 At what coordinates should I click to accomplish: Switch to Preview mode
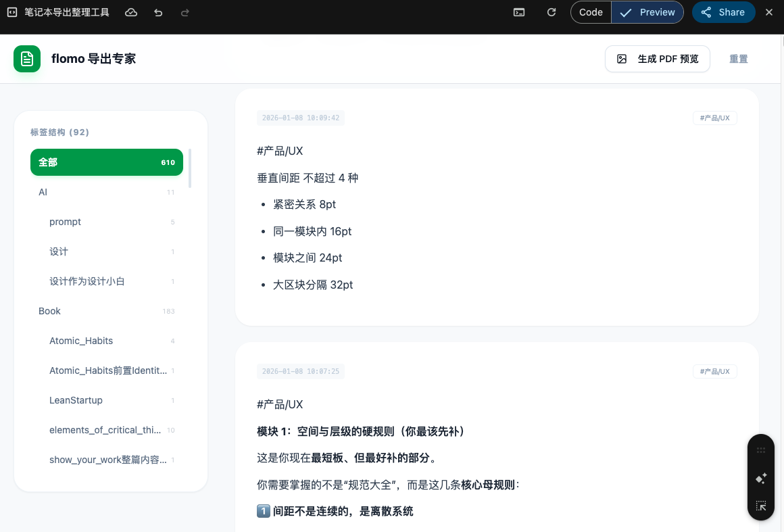[647, 12]
